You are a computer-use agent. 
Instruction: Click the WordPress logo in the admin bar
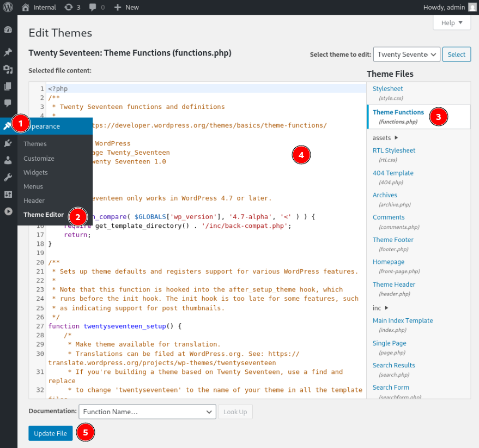click(8, 7)
